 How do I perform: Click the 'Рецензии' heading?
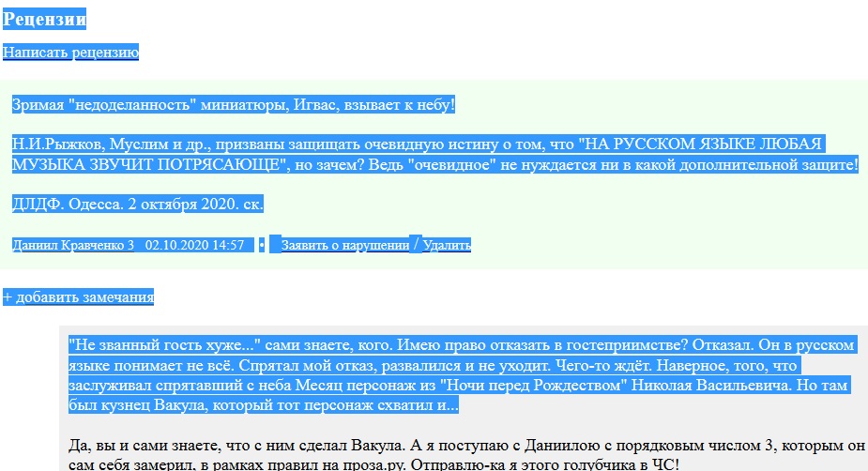point(44,19)
